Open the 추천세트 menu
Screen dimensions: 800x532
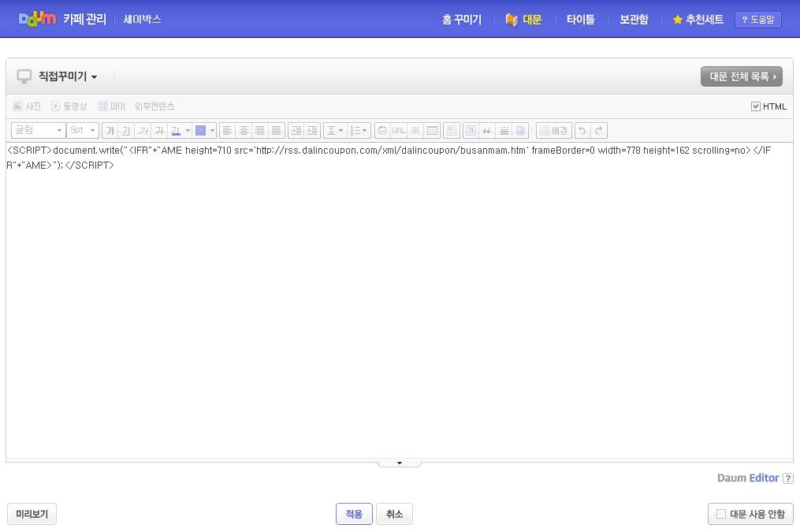(x=698, y=20)
